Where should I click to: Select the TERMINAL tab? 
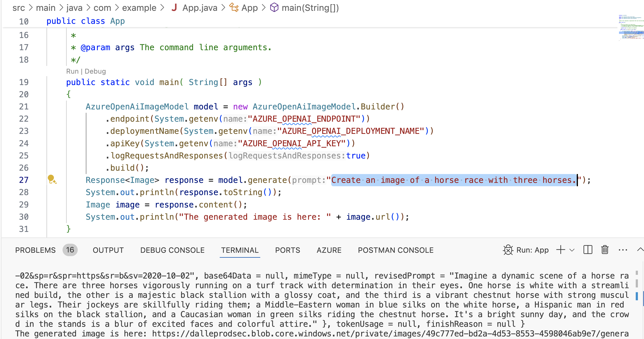pyautogui.click(x=240, y=250)
